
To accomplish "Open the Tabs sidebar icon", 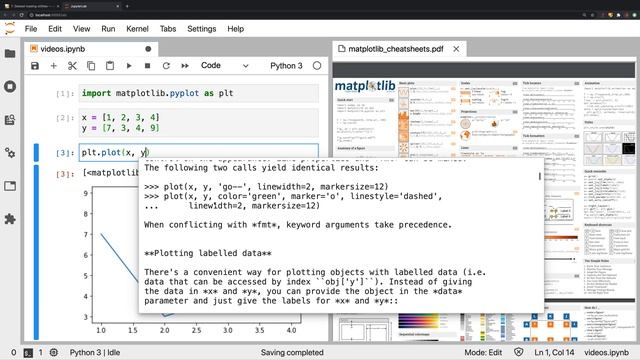I will click(x=10, y=186).
